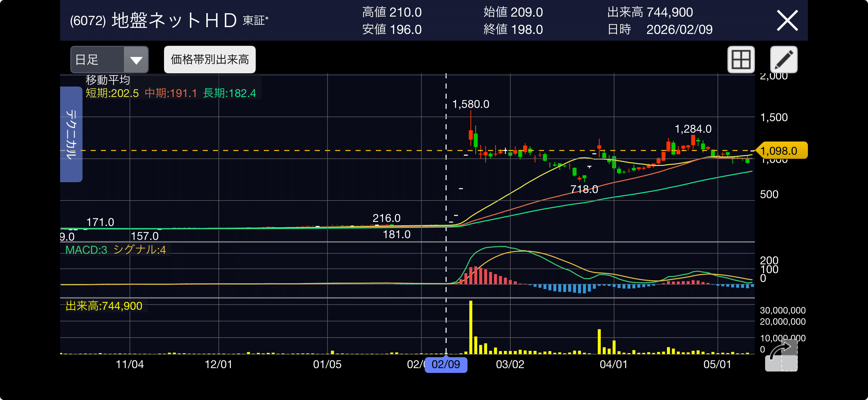Tap the stock name 地盤ネットHD
Screen dimensions: 868x400
(174, 20)
